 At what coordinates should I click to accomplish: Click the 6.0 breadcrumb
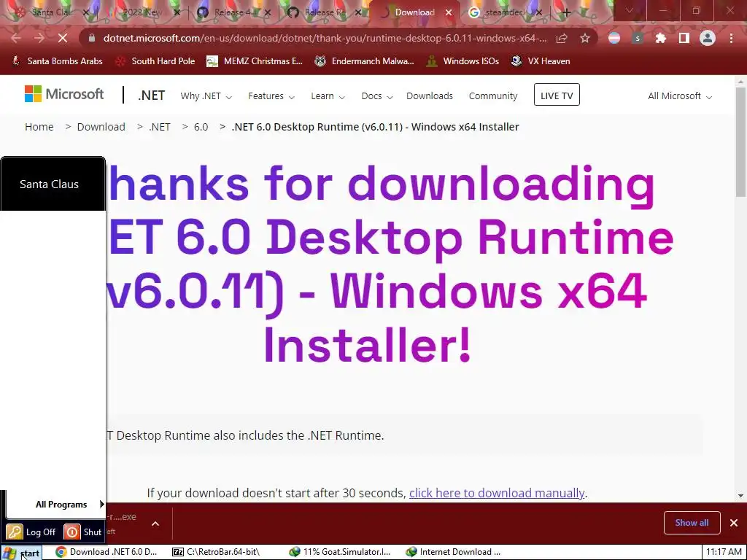(201, 127)
